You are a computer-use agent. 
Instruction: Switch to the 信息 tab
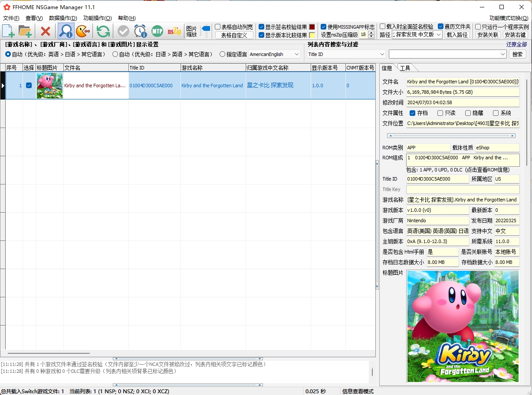pyautogui.click(x=387, y=68)
